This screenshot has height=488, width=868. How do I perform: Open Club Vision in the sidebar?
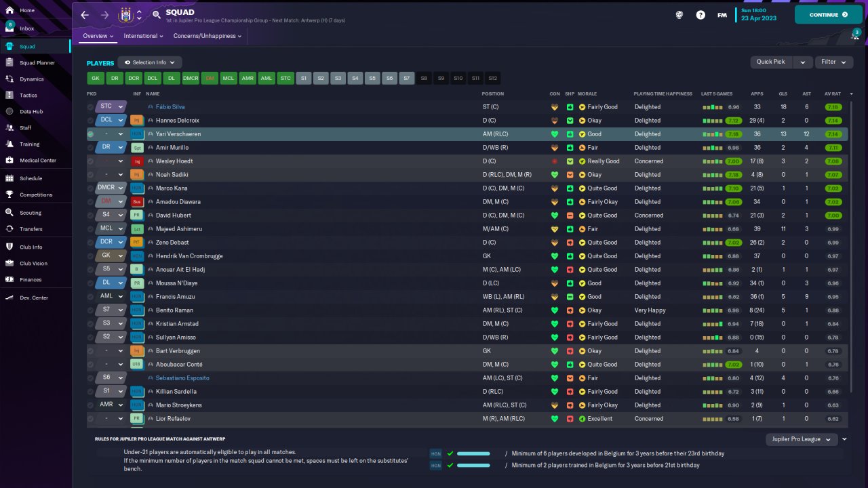34,263
